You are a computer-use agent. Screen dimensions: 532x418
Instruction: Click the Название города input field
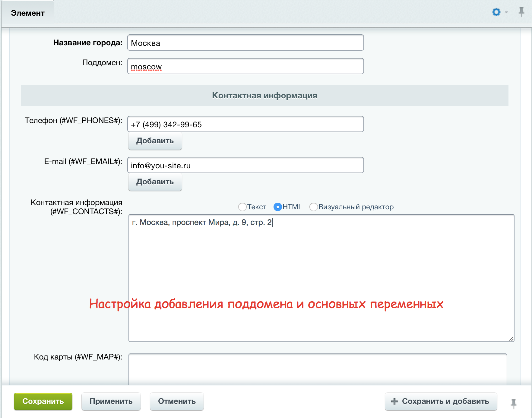pyautogui.click(x=245, y=43)
